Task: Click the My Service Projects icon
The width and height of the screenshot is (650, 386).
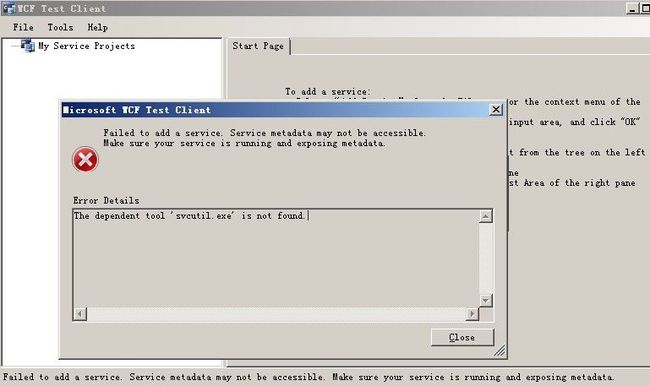Action: (x=27, y=45)
